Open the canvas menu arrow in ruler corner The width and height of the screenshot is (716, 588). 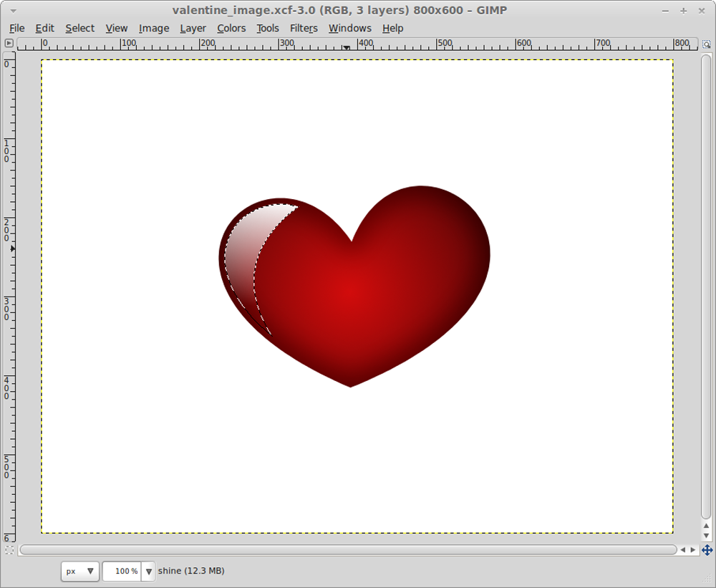10,44
